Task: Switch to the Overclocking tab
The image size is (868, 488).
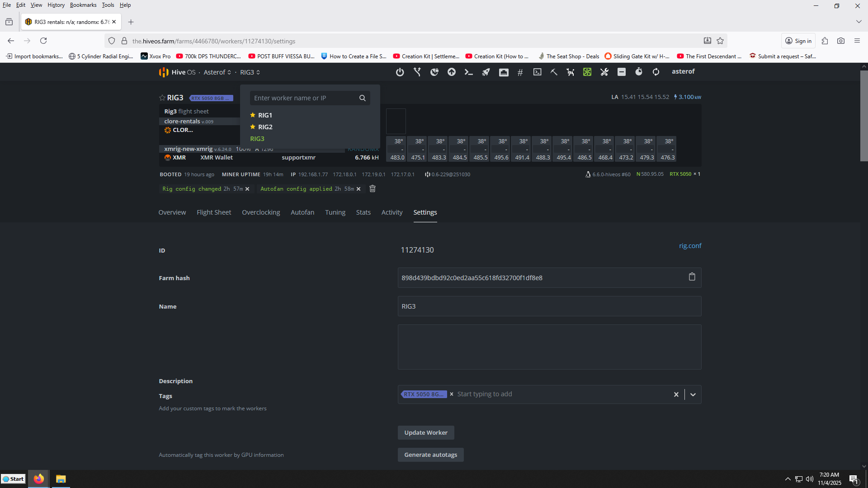Action: 261,212
